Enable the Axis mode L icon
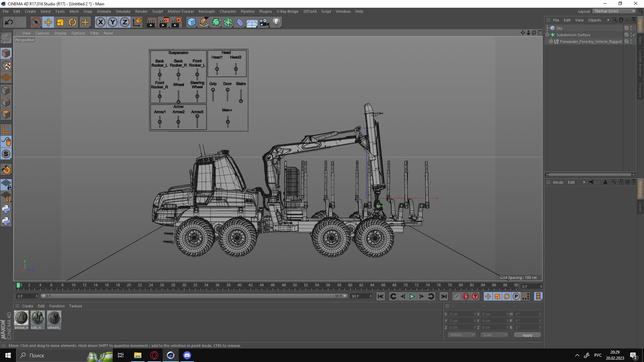 [x=6, y=130]
